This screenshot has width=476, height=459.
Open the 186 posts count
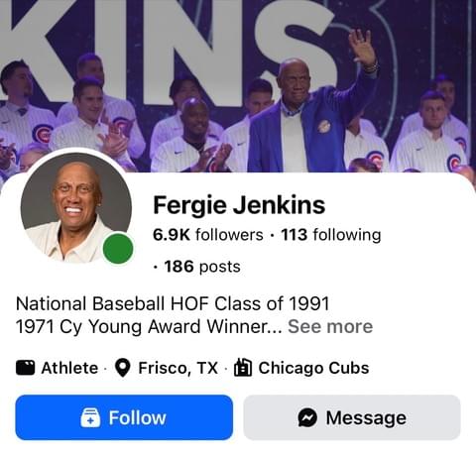point(202,267)
